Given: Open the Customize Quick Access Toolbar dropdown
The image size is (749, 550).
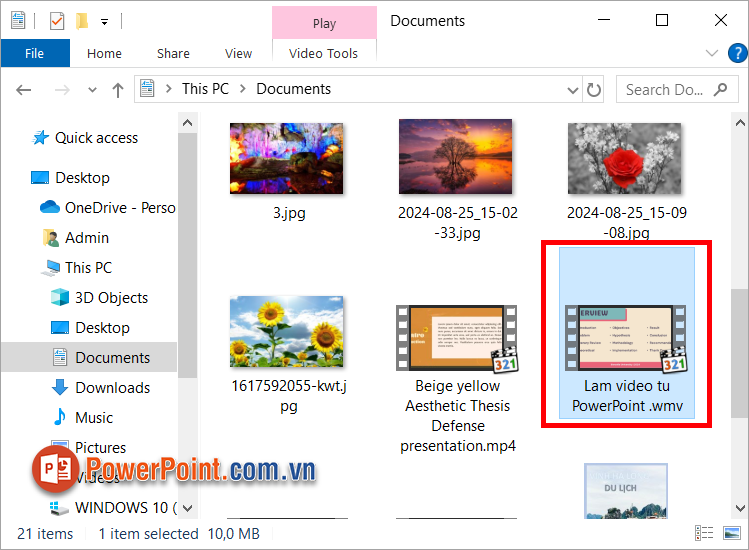Looking at the screenshot, I should [104, 21].
